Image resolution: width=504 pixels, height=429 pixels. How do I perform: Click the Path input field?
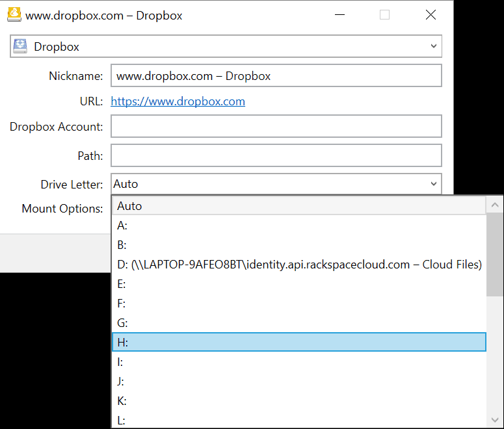[x=276, y=155]
